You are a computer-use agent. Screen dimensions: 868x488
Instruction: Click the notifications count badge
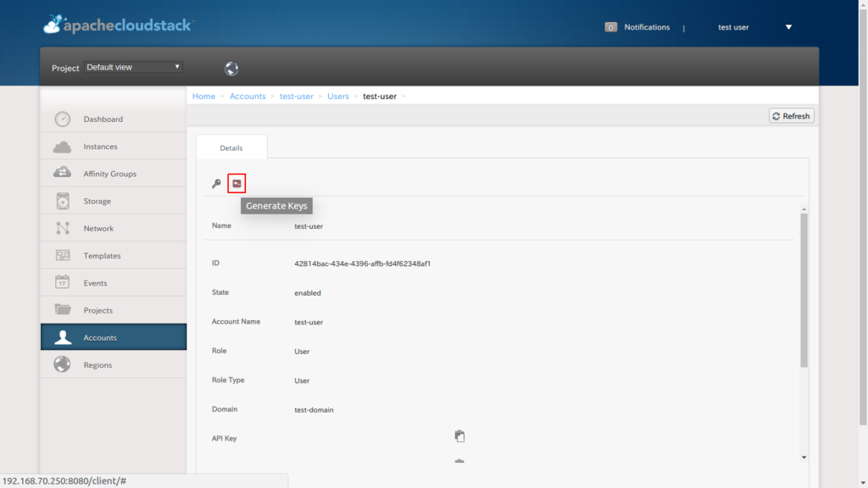[610, 27]
